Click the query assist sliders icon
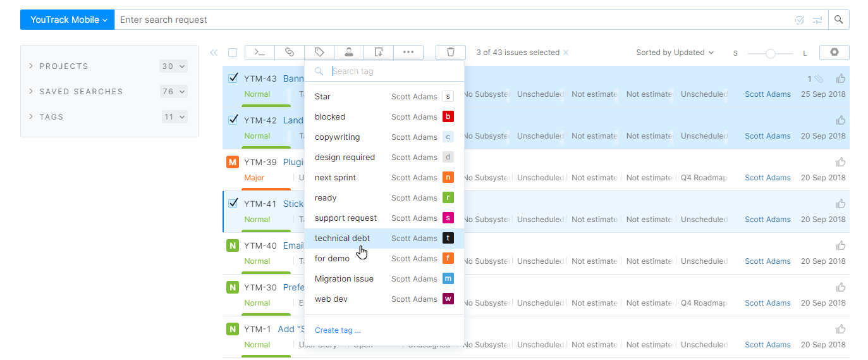 [x=817, y=20]
